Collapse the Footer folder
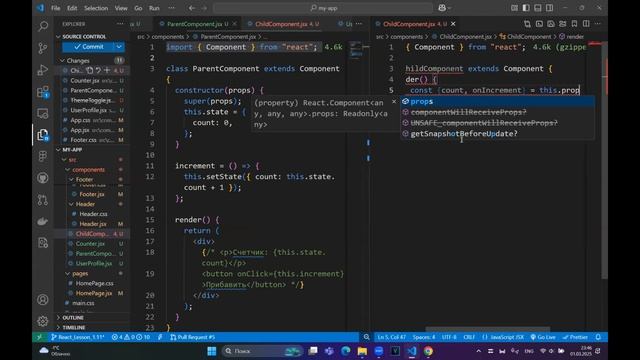Image resolution: width=640 pixels, height=360 pixels. click(x=71, y=180)
